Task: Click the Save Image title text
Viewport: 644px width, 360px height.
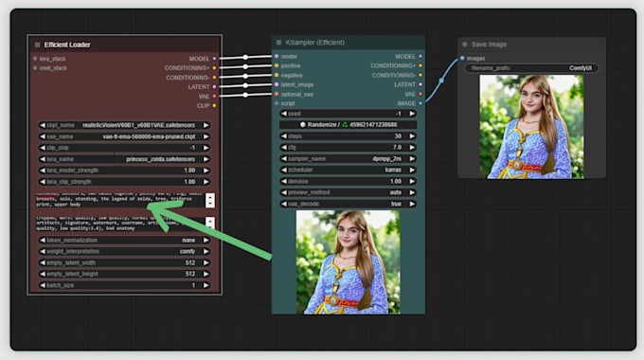Action: (x=489, y=45)
